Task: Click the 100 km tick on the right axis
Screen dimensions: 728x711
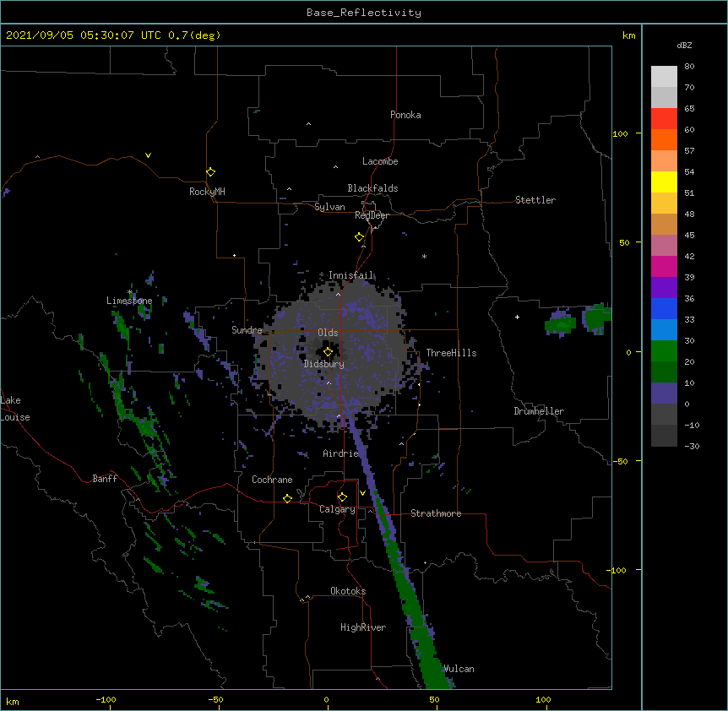Action: coord(620,133)
